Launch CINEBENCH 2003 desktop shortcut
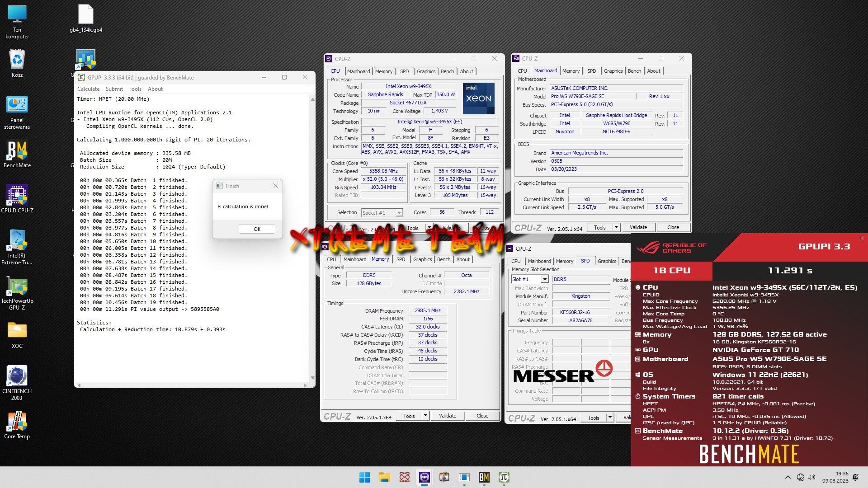The image size is (868, 488). point(17,383)
